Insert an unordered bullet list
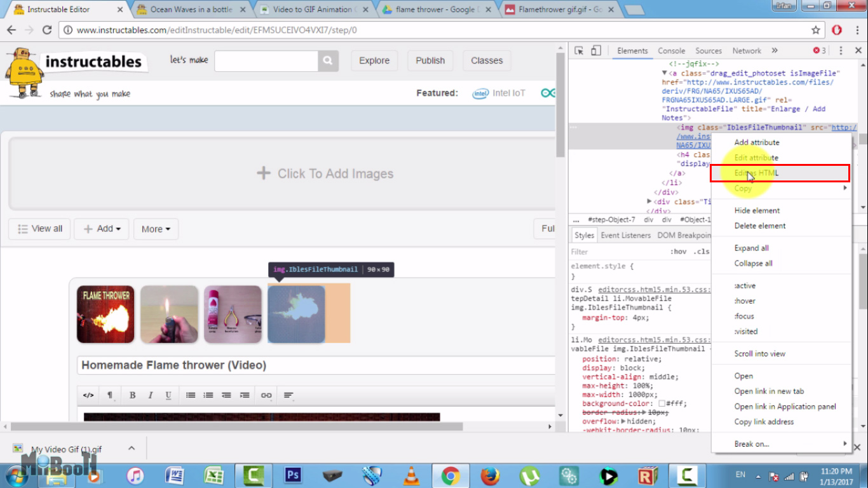Image resolution: width=868 pixels, height=488 pixels. coord(191,395)
